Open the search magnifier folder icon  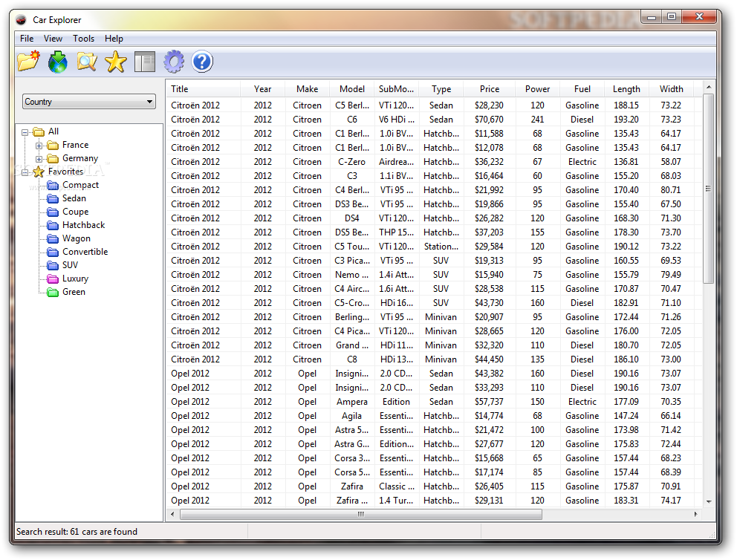pyautogui.click(x=87, y=62)
